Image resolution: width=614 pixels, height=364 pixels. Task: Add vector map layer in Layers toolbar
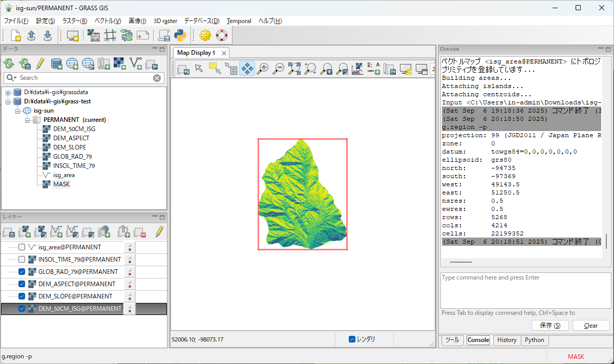coord(56,232)
